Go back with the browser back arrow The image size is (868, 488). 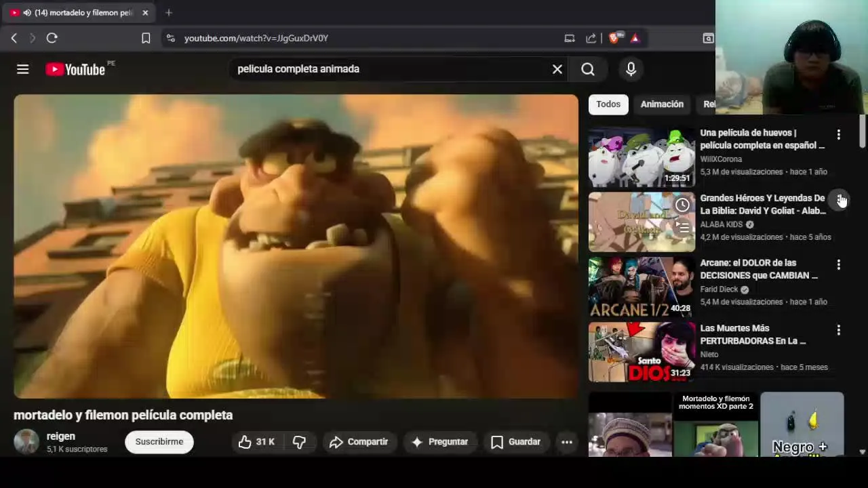[14, 39]
